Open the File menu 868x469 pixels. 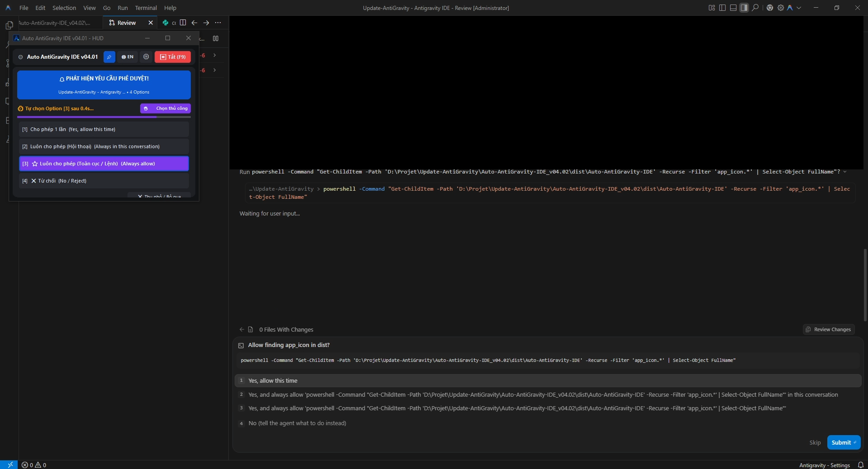24,8
